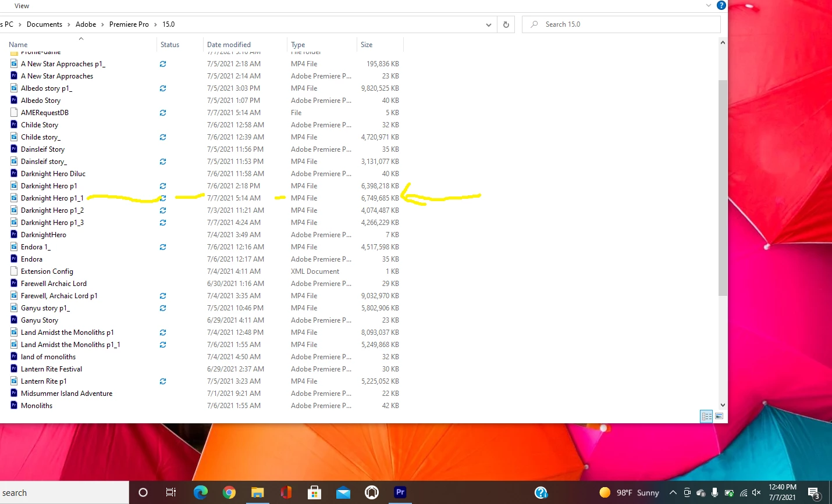The height and width of the screenshot is (504, 832).
Task: Go to Documents in the address breadcrumb
Action: pos(44,24)
